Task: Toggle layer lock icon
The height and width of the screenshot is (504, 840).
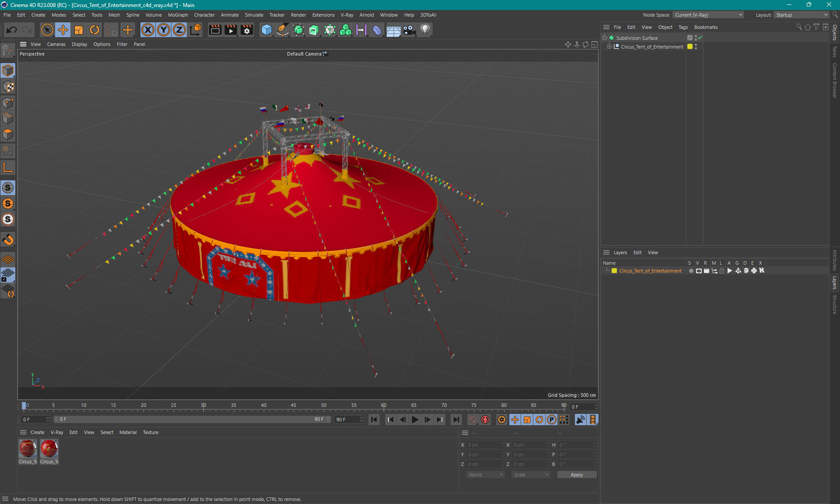Action: pyautogui.click(x=722, y=271)
